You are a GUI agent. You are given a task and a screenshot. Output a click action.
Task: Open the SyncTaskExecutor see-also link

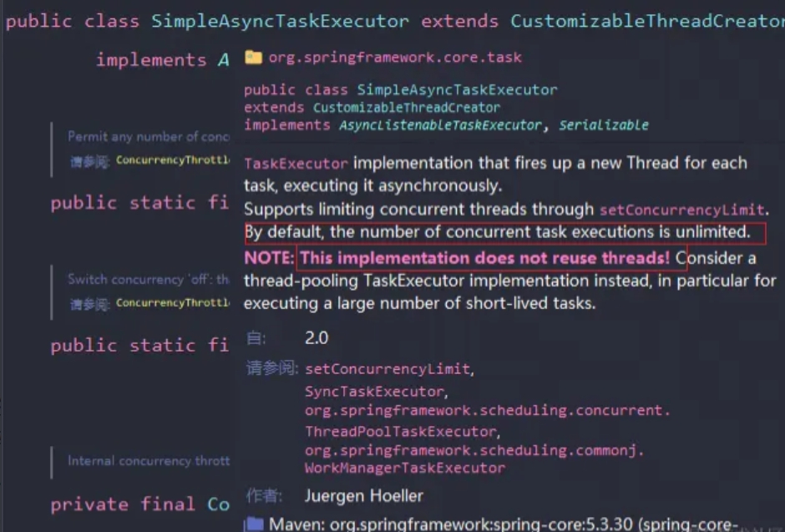click(x=374, y=392)
